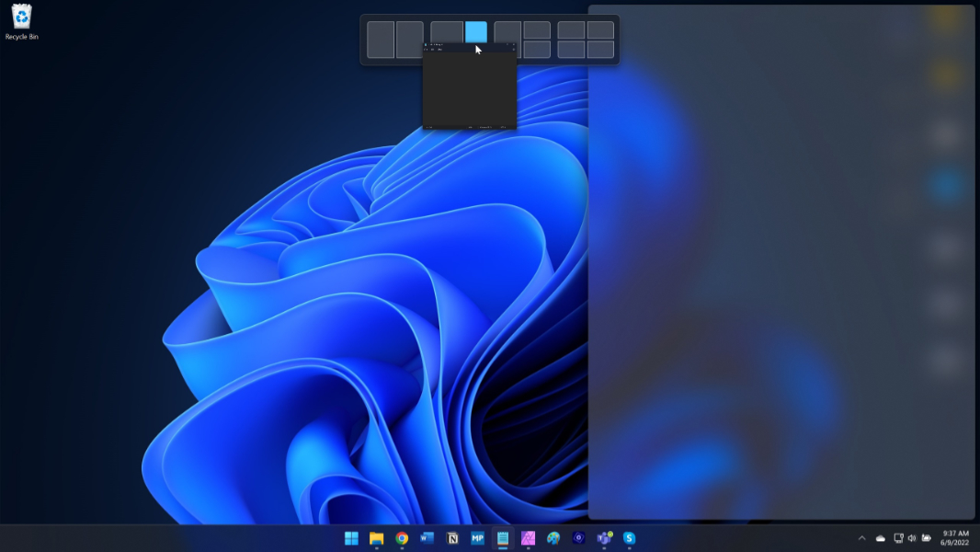
Task: Open Skype from the taskbar
Action: [x=629, y=538]
